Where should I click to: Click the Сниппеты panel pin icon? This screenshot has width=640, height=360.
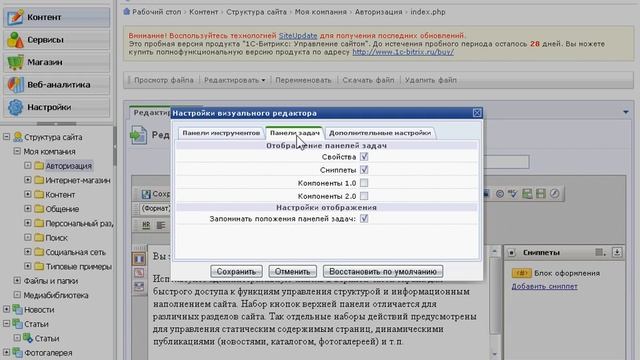pos(511,253)
